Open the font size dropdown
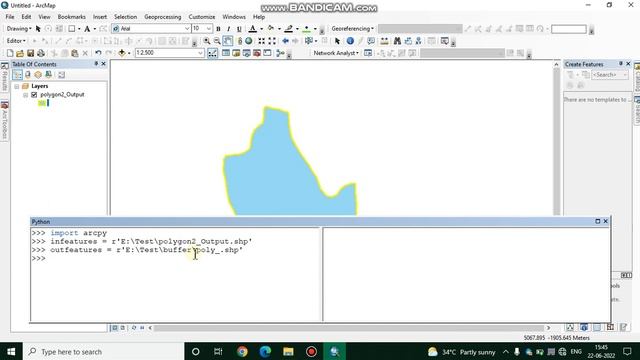 point(209,29)
